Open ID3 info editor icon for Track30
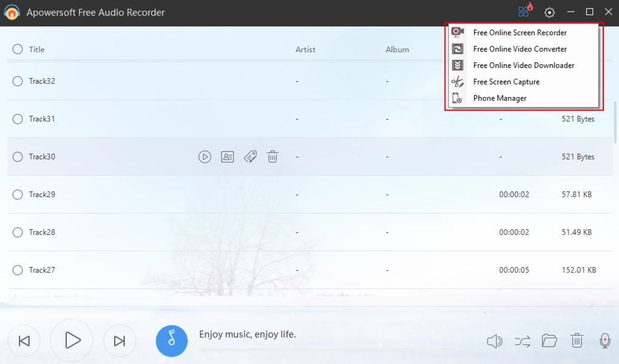 pyautogui.click(x=228, y=157)
